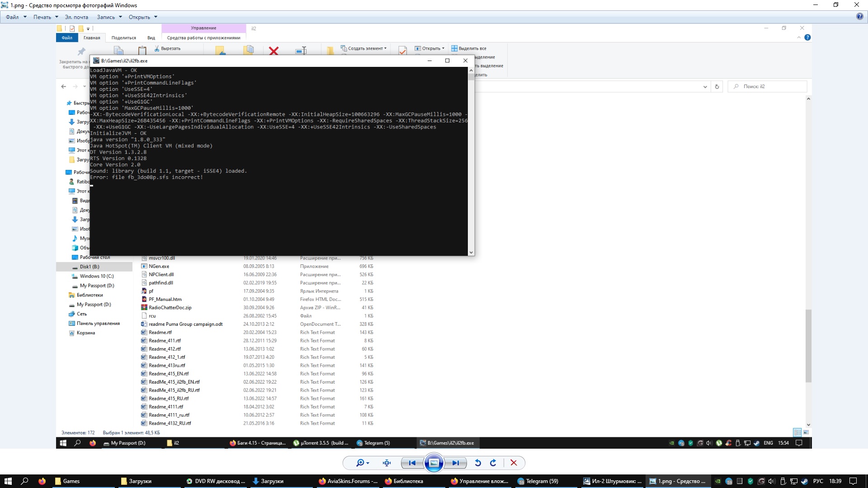Screen dimensions: 868x488
Task: Open the Windows notification center icon
Action: coord(853,481)
